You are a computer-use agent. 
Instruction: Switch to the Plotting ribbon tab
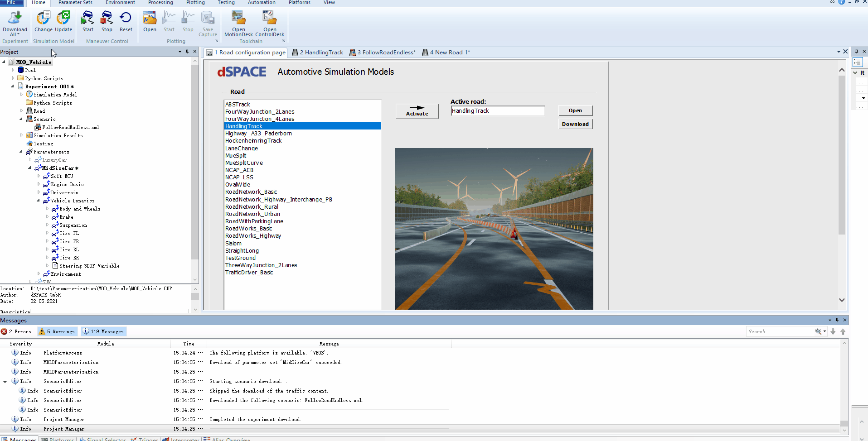[x=195, y=3]
